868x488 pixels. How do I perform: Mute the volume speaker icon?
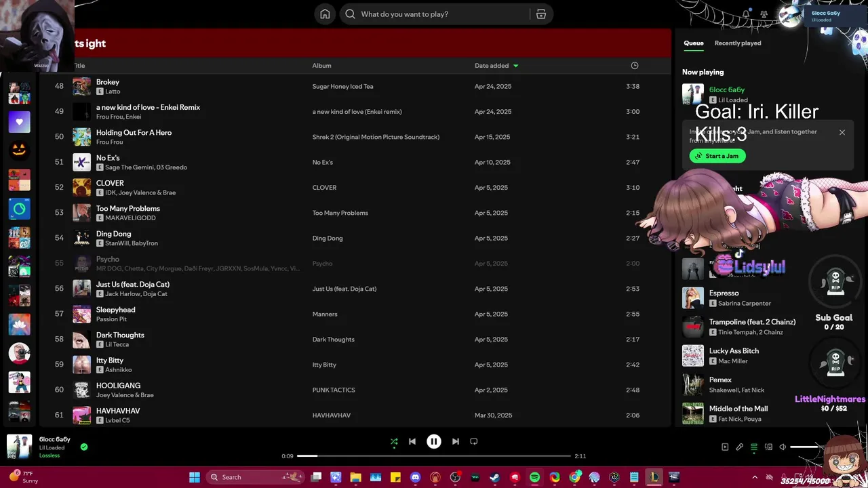[x=783, y=447]
